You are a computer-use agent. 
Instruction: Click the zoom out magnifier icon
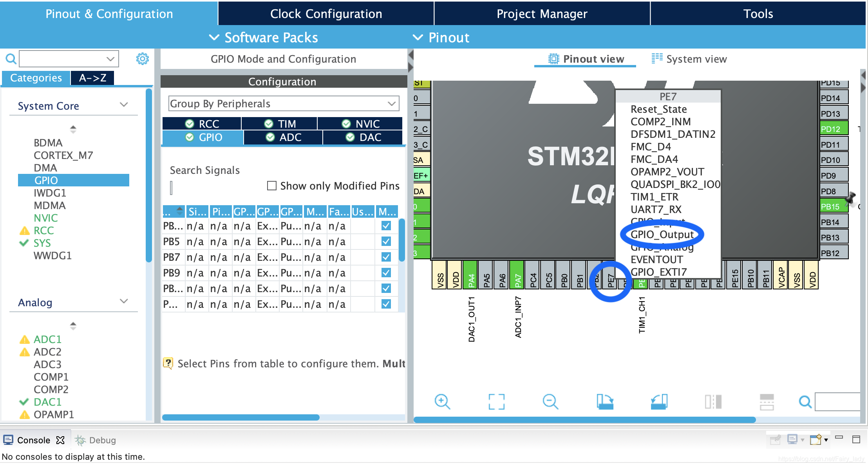(550, 401)
